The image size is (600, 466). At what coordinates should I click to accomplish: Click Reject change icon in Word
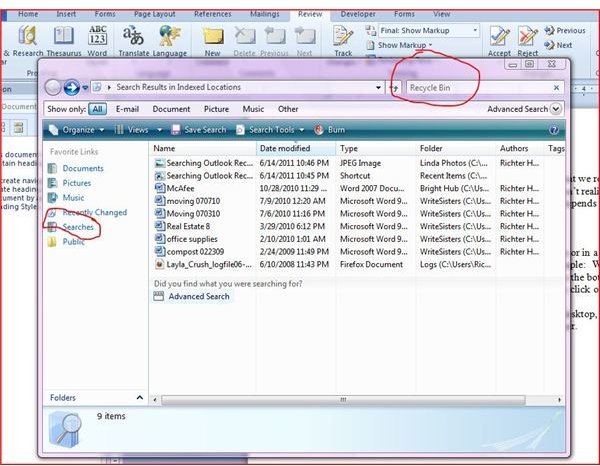(x=528, y=37)
